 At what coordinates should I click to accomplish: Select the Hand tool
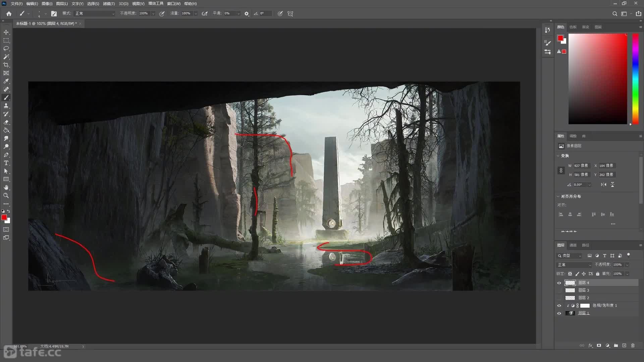tap(6, 187)
